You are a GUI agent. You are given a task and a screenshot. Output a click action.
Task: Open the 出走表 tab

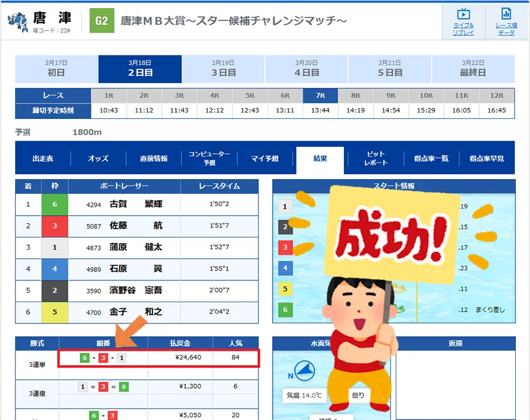(43, 158)
